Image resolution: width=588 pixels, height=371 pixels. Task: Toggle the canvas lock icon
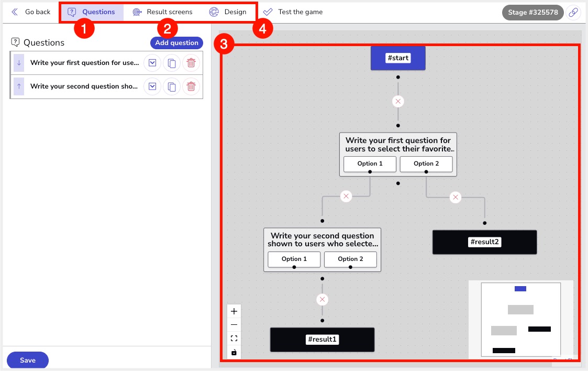coord(234,352)
